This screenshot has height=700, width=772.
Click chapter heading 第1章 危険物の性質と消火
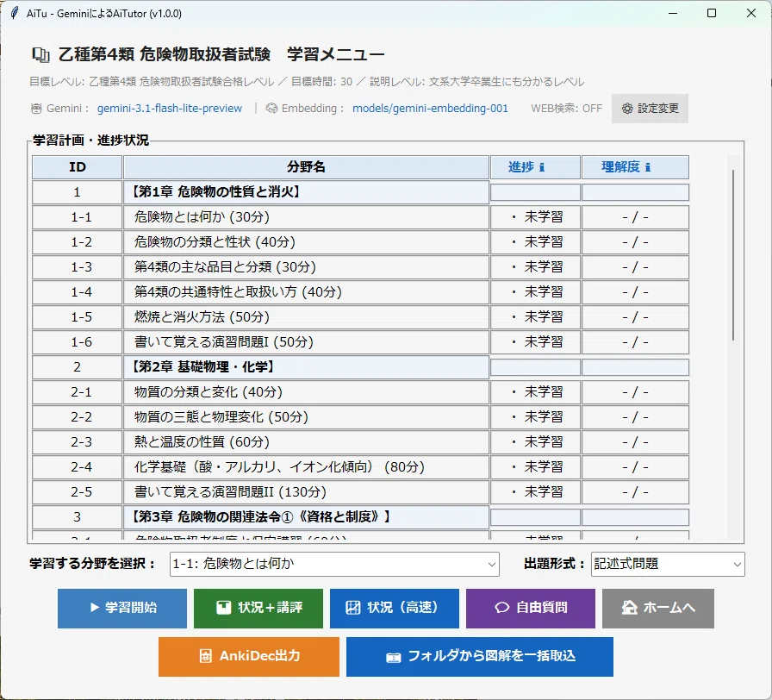tap(306, 192)
